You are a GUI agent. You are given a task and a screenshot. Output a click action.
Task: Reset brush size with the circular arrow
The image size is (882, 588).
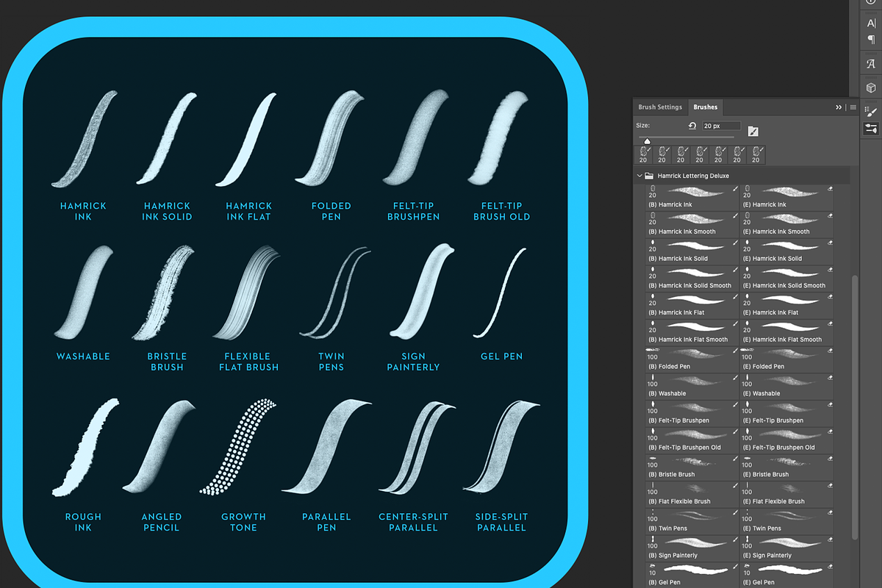pos(692,126)
